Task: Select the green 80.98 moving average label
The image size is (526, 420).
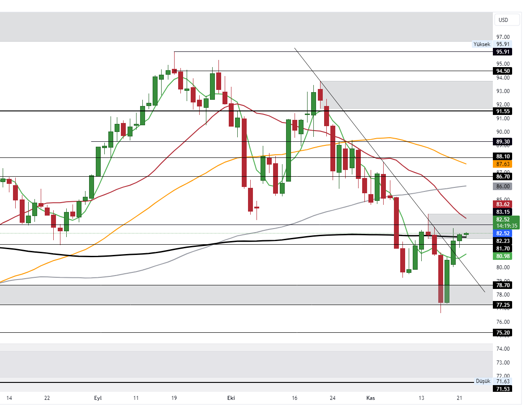Action: (x=503, y=256)
